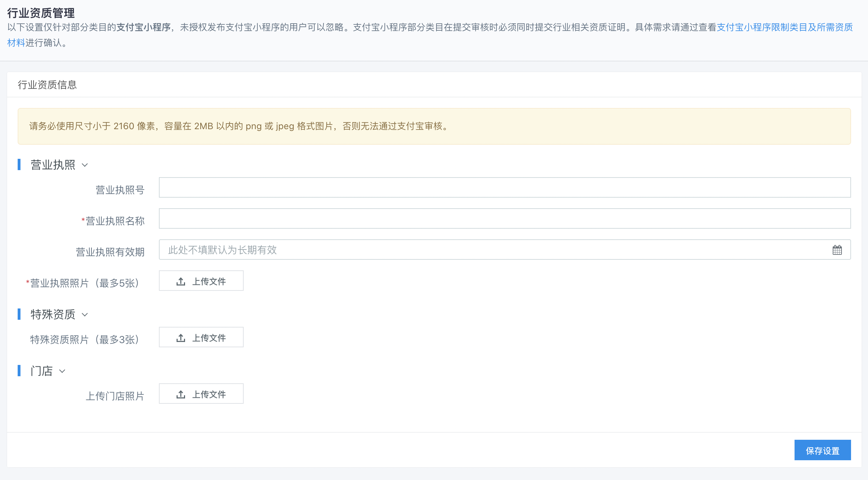This screenshot has width=868, height=480.
Task: Click the 行业资质管理 page title
Action: click(41, 13)
